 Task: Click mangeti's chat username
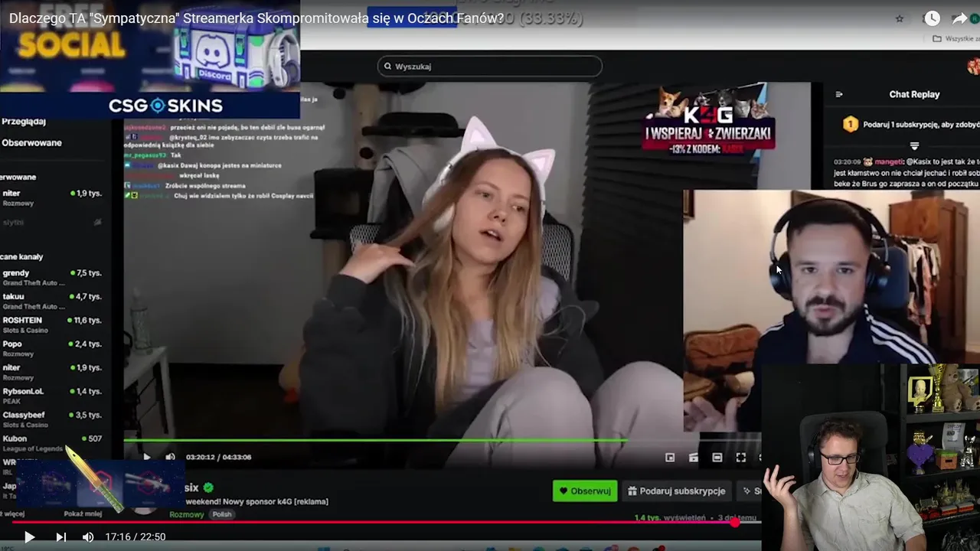[889, 162]
